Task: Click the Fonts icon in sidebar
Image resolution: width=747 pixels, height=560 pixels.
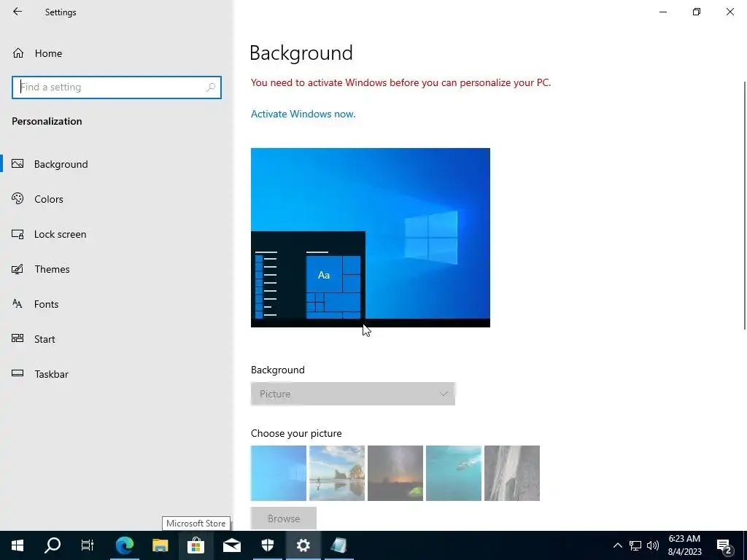Action: point(18,304)
